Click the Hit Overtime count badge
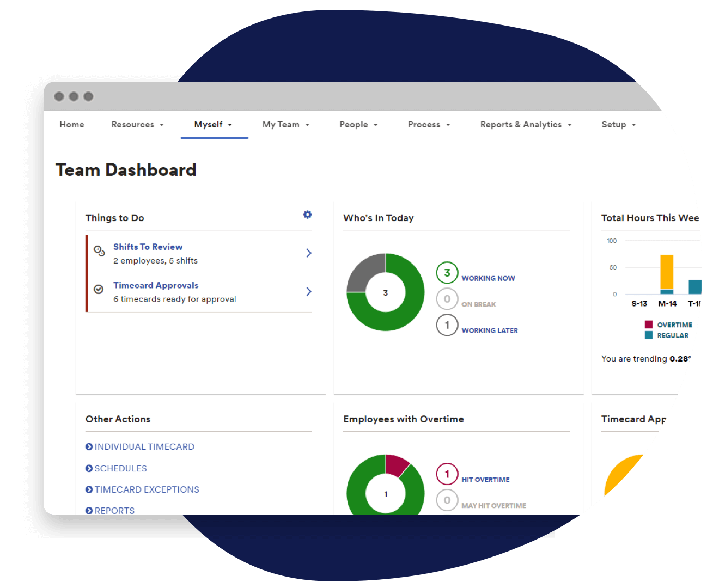719x588 pixels. (x=447, y=474)
